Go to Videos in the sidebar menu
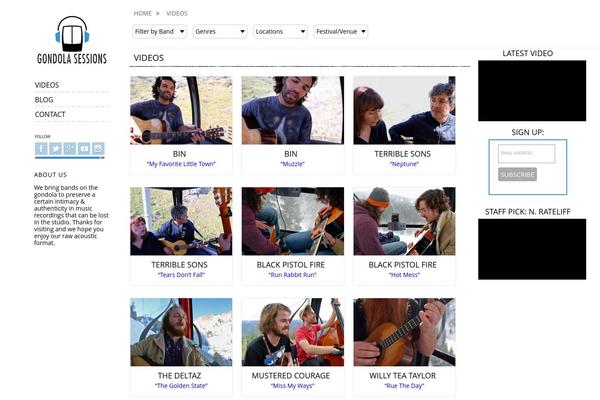 (x=47, y=85)
